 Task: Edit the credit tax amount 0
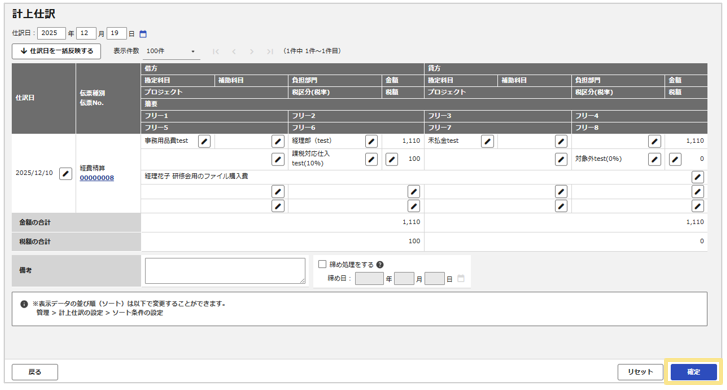[x=675, y=160]
